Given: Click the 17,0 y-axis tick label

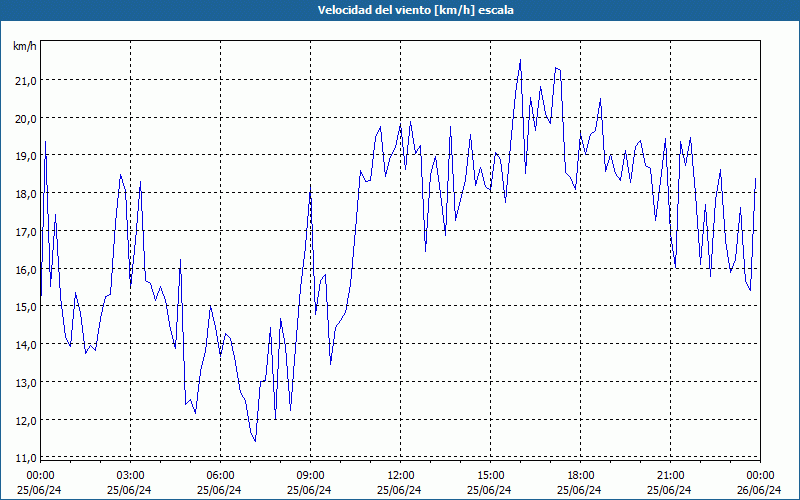Looking at the screenshot, I should pos(26,232).
